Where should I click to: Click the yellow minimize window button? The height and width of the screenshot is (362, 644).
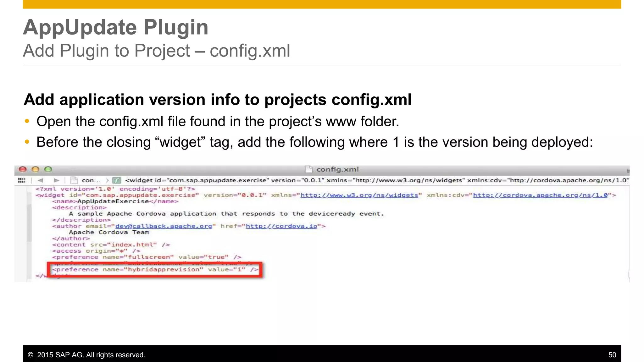35,169
